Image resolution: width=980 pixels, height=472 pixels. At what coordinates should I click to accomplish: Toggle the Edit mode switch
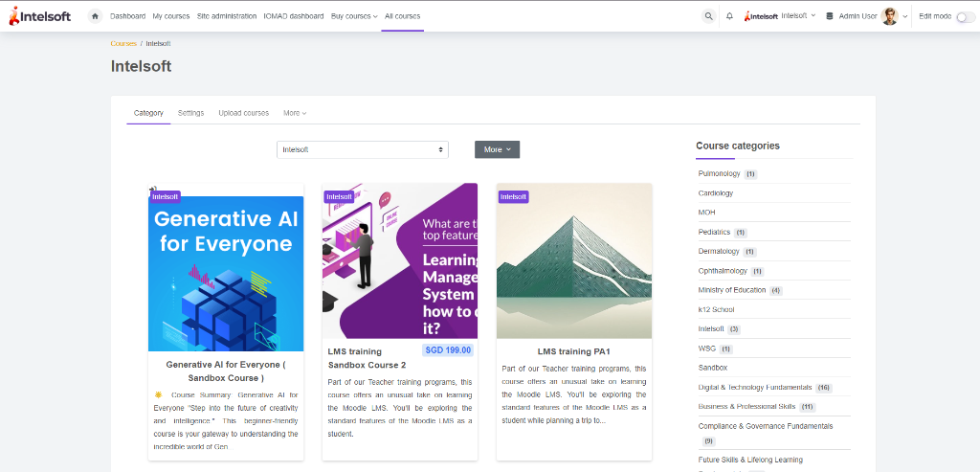pyautogui.click(x=966, y=17)
